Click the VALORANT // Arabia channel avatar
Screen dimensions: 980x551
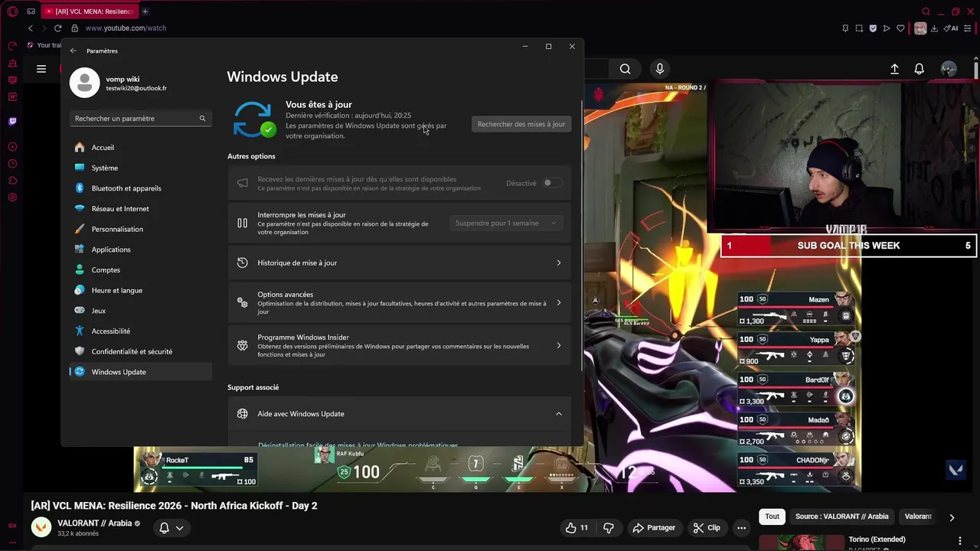[41, 527]
